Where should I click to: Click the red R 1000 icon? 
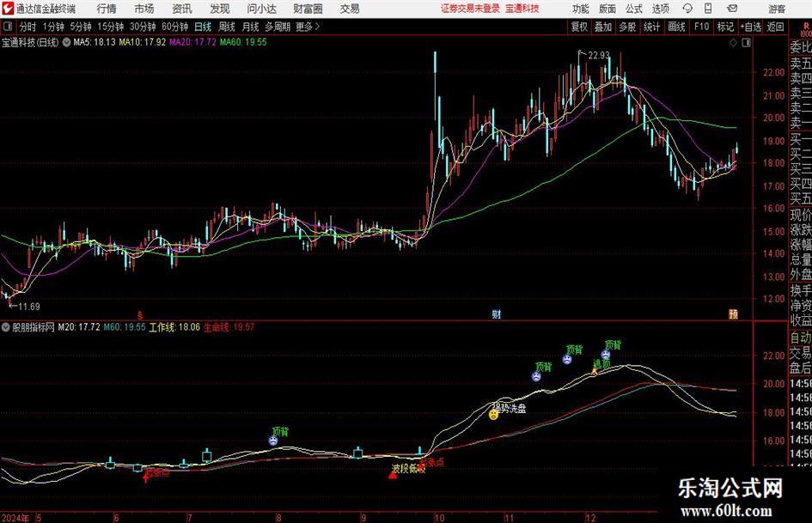pos(805,29)
